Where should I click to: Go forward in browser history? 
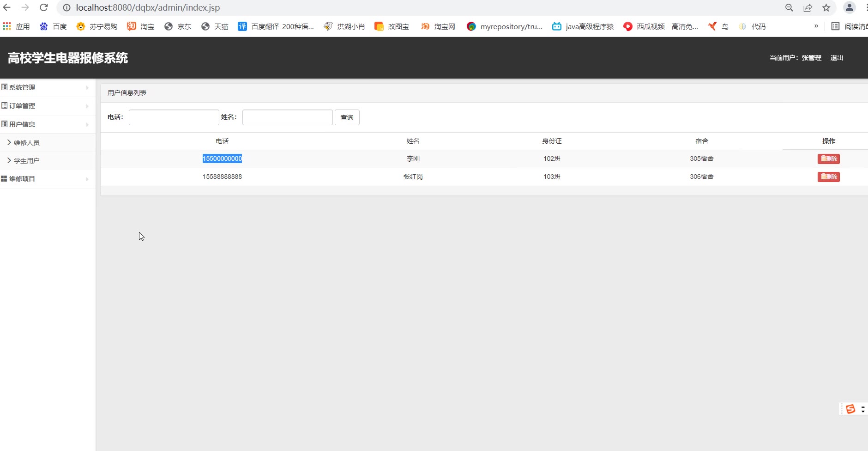25,8
